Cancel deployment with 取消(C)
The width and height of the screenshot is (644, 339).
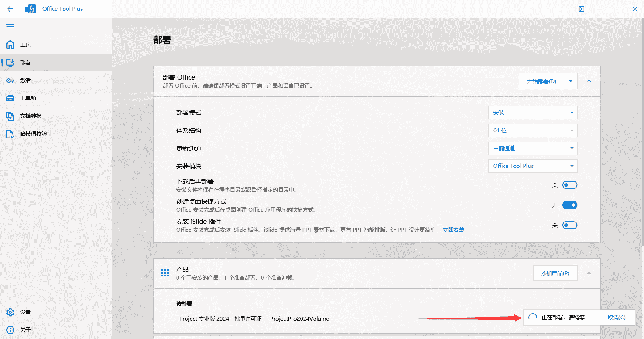click(616, 318)
